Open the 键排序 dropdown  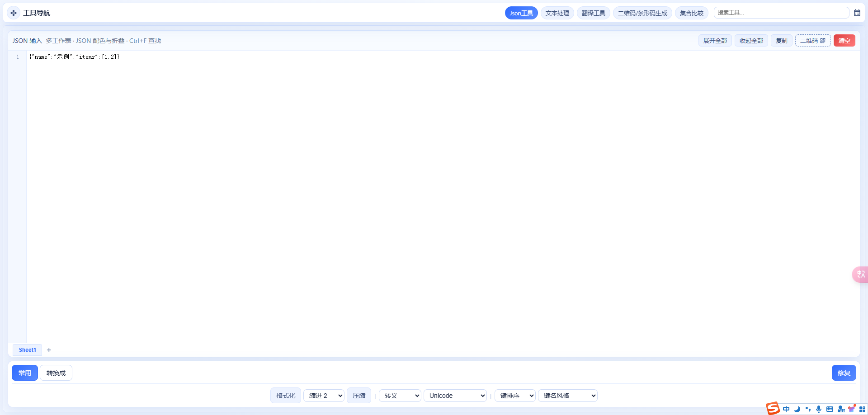pos(515,396)
